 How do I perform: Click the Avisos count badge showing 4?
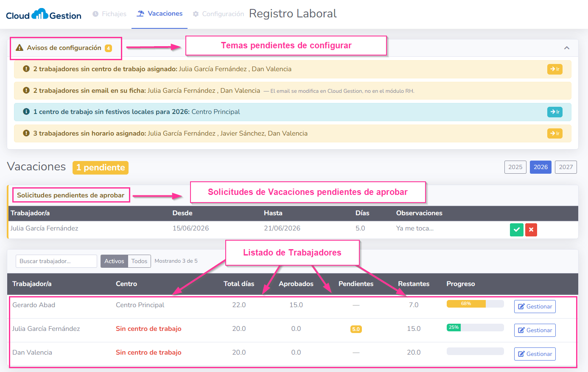click(109, 48)
